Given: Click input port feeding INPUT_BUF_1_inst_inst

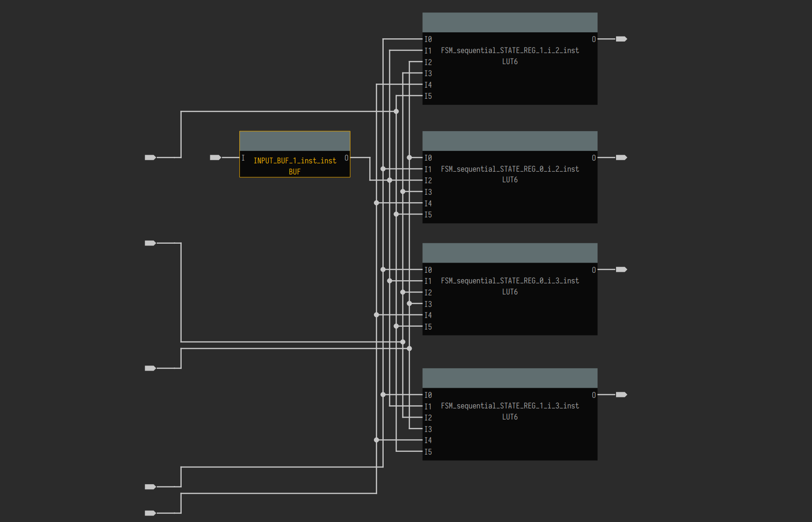Looking at the screenshot, I should tap(215, 158).
